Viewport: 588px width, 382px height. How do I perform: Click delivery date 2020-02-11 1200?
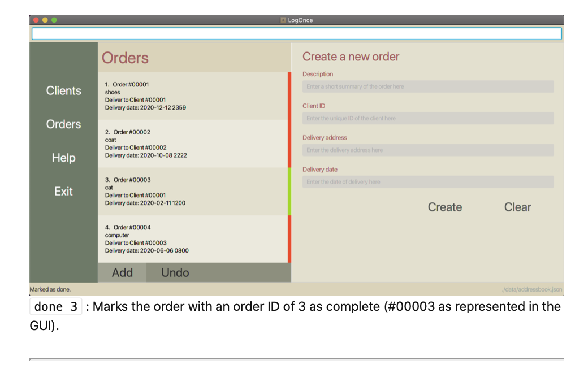click(x=145, y=203)
